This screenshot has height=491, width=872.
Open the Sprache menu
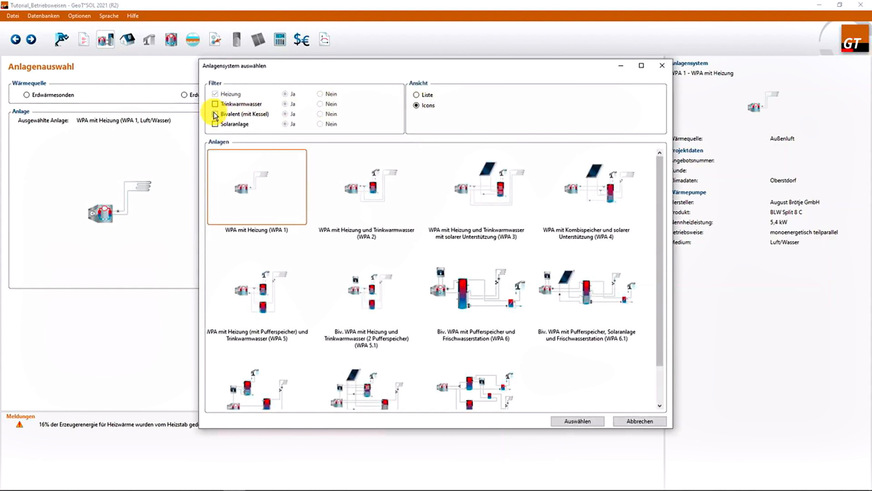[108, 16]
